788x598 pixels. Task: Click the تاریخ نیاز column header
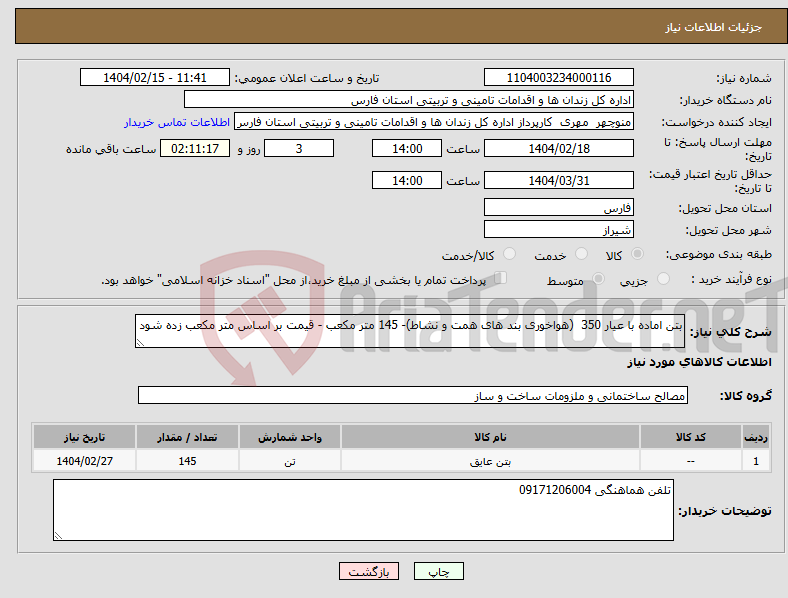pyautogui.click(x=84, y=437)
